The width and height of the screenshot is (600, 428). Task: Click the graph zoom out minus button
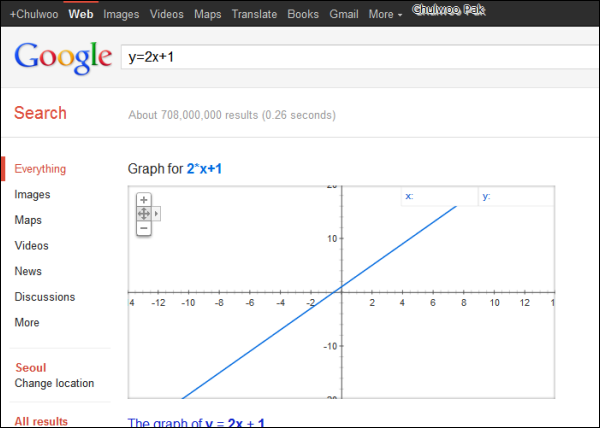pos(144,228)
